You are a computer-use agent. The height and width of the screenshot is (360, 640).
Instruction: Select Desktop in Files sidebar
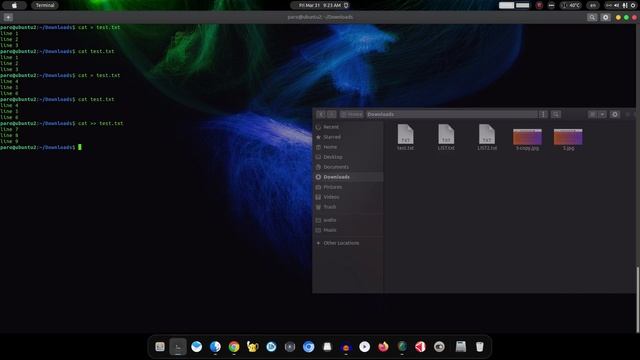point(348,157)
